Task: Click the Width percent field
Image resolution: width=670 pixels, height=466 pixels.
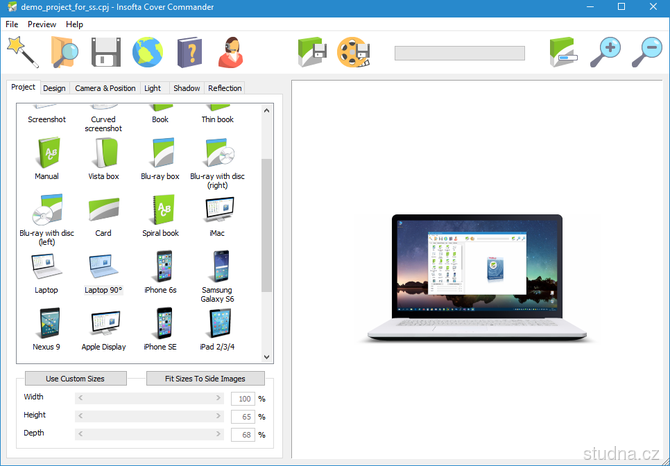Action: pyautogui.click(x=243, y=399)
